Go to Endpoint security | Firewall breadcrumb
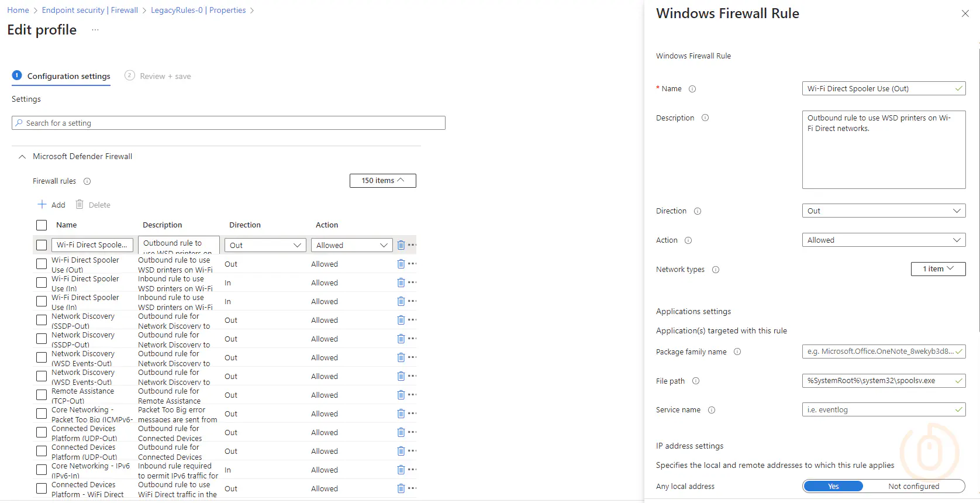Image resolution: width=980 pixels, height=503 pixels. (x=90, y=11)
